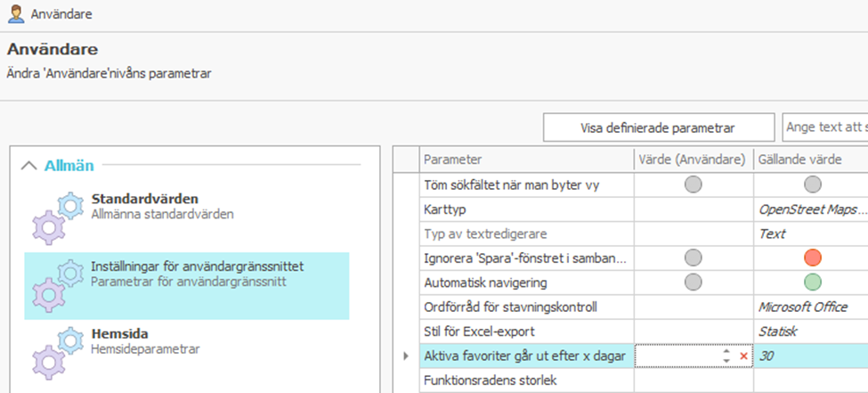Click the spinner arrows in the Aktiva favoriter field
Image resolution: width=868 pixels, height=393 pixels.
coord(726,356)
